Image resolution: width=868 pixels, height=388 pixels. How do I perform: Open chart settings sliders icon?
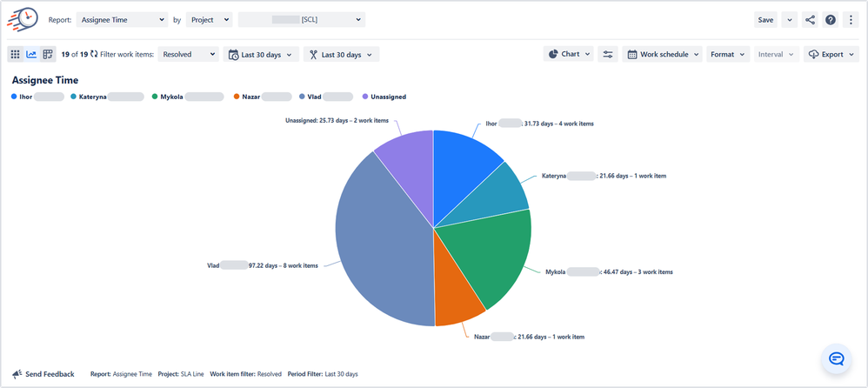click(608, 54)
